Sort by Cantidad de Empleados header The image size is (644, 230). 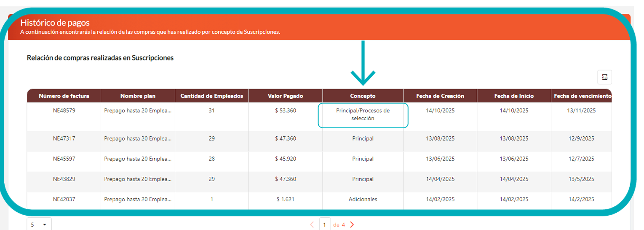(211, 96)
